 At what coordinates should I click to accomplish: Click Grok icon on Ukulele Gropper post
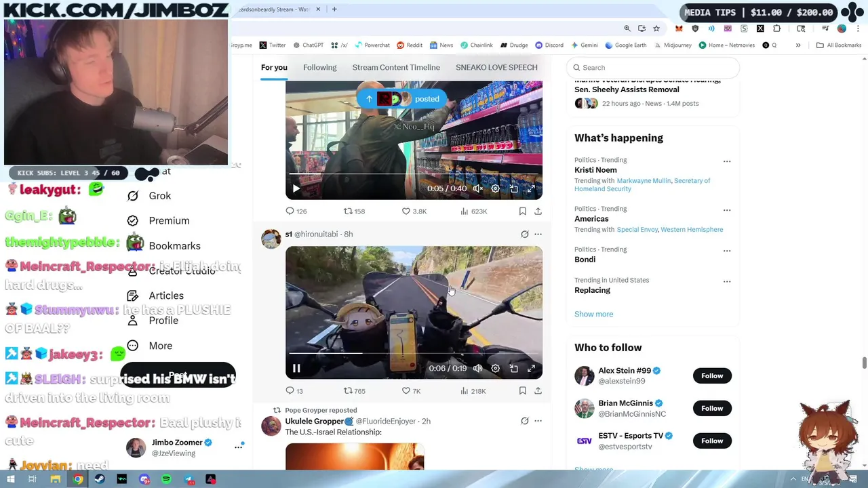pos(524,421)
